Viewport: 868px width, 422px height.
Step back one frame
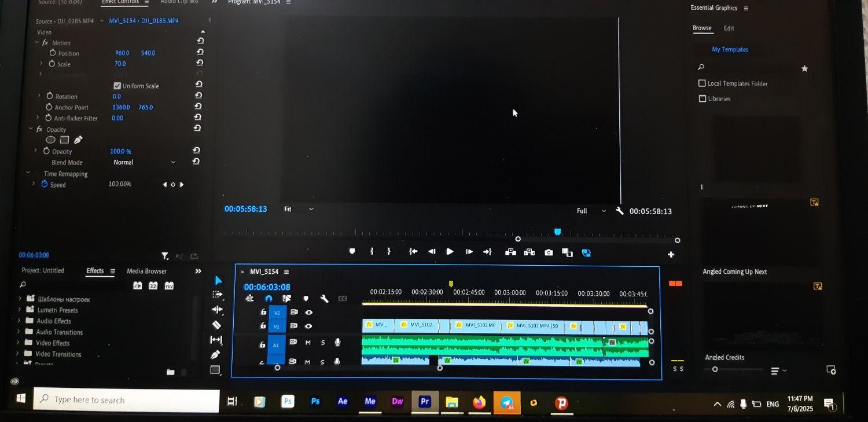(432, 251)
